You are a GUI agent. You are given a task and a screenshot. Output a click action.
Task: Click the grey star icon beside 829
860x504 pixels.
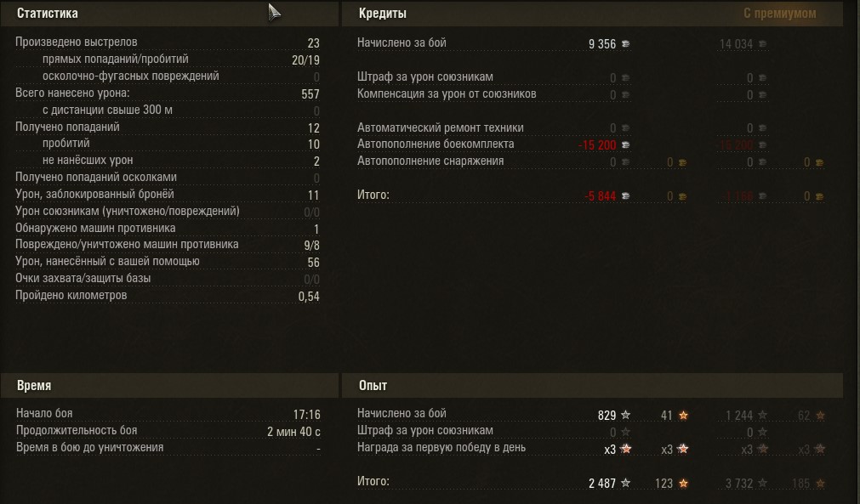[x=626, y=416]
